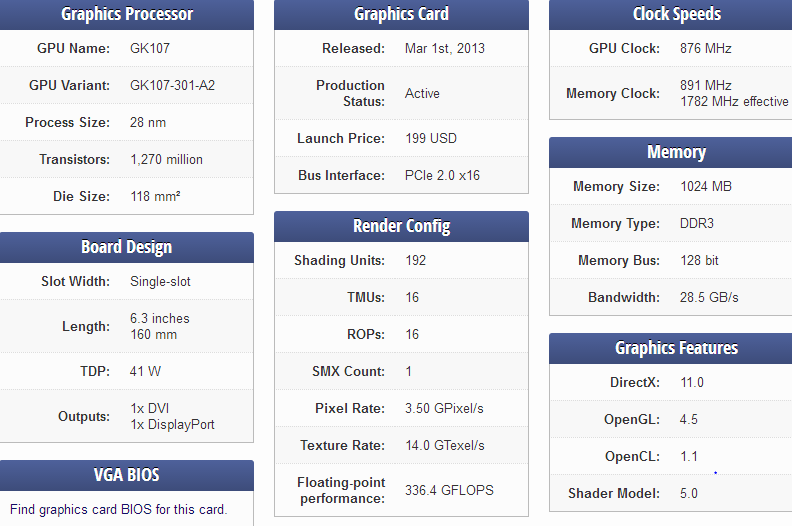Click the Graphics Card section header
792x526 pixels.
402,14
